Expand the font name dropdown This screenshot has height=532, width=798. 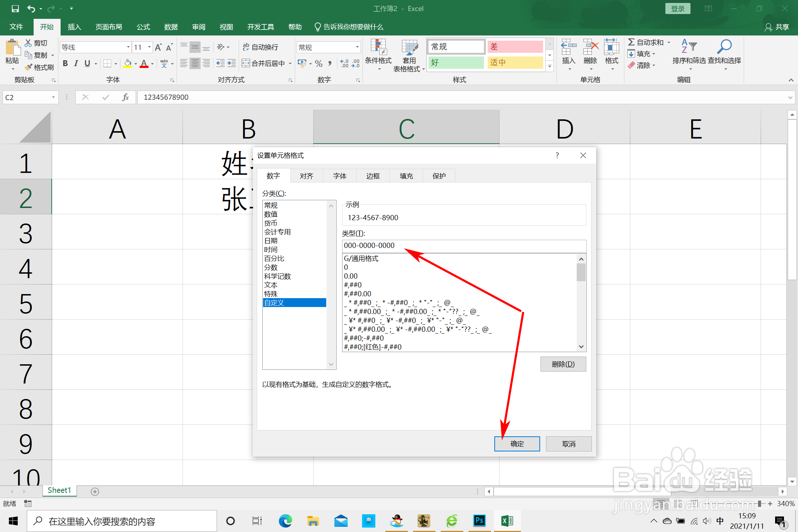click(x=128, y=47)
